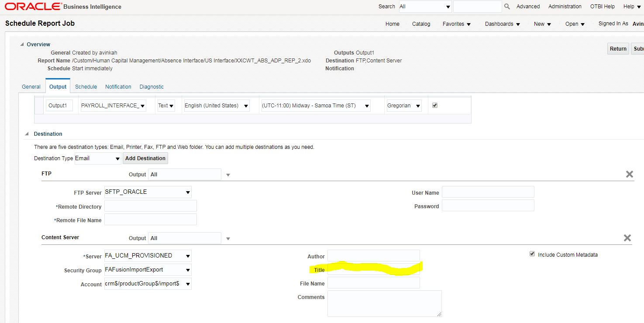This screenshot has height=323, width=644.
Task: Click the Remote Directory field
Action: [x=151, y=206]
